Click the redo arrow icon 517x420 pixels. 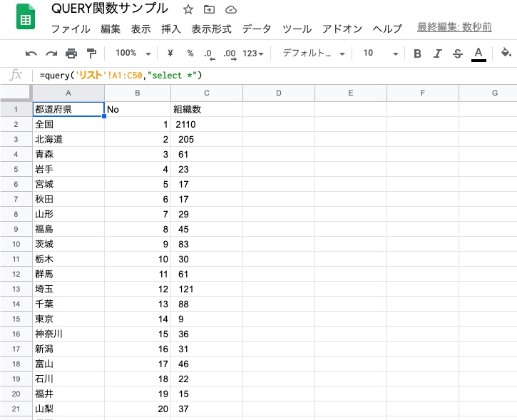(x=51, y=53)
